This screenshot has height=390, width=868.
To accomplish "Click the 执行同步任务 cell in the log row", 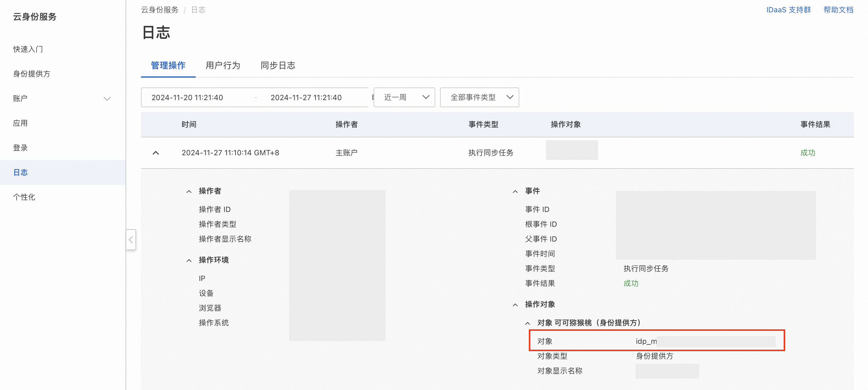I will 491,153.
